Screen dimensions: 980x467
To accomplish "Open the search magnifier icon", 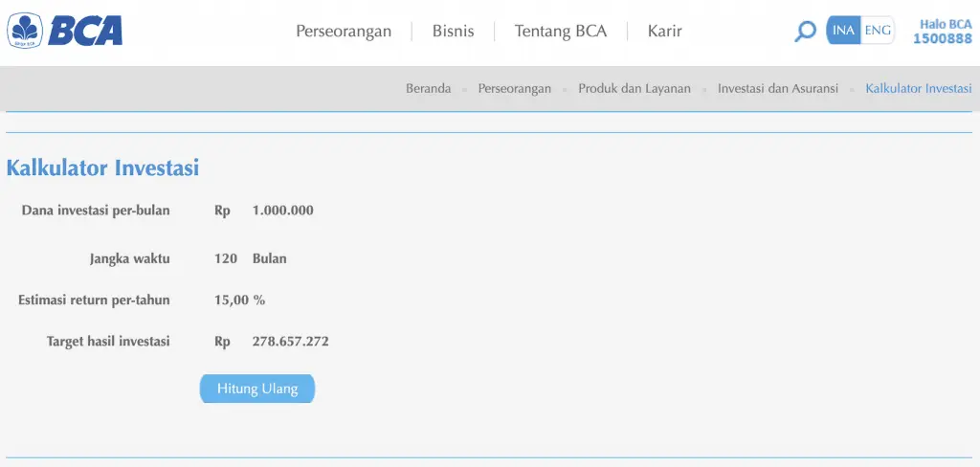I will pos(805,31).
